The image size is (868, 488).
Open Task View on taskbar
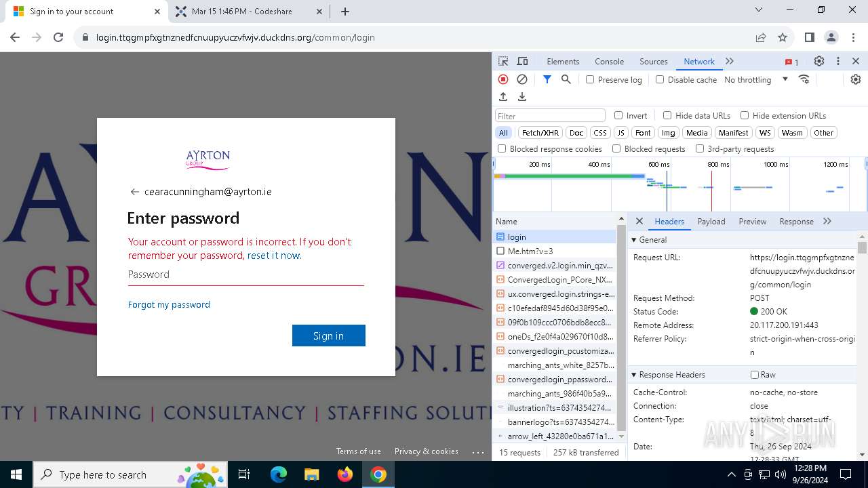point(244,474)
